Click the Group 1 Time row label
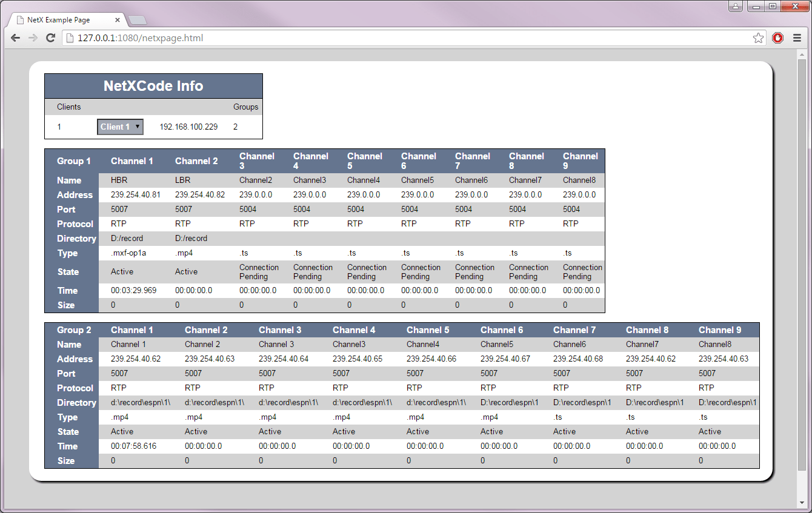 coord(67,291)
